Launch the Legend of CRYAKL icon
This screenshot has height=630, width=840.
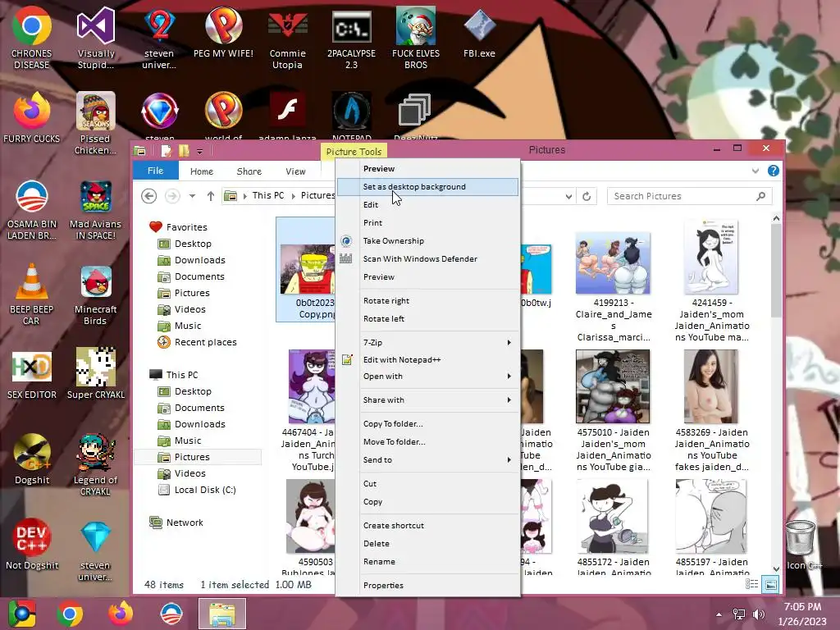[95, 464]
